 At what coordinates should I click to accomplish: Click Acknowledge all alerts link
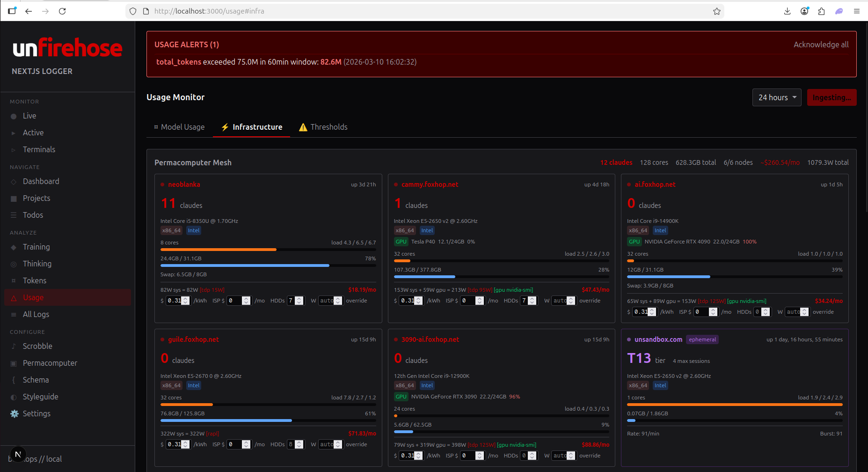click(x=821, y=44)
